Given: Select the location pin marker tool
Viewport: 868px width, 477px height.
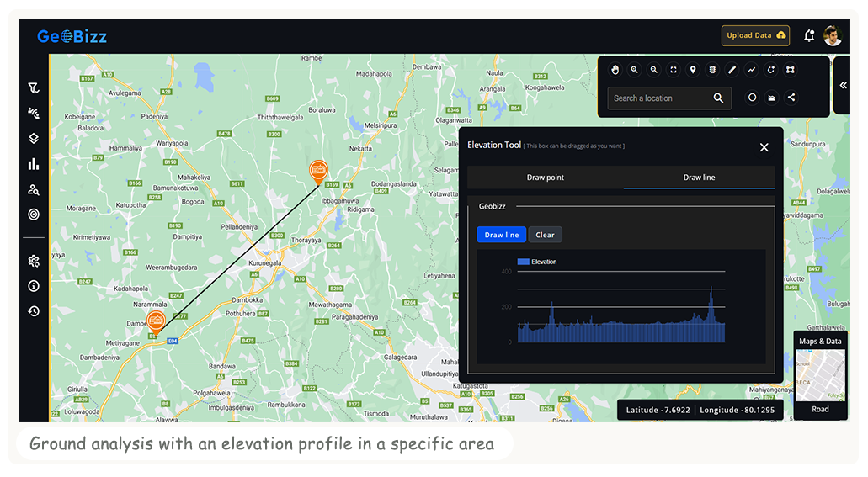Looking at the screenshot, I should tap(693, 70).
